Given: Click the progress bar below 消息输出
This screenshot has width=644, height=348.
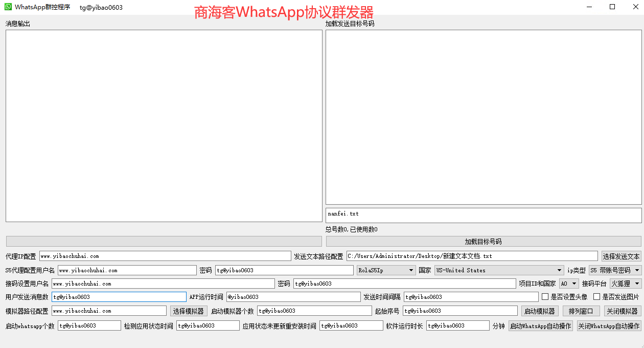Looking at the screenshot, I should (x=164, y=242).
